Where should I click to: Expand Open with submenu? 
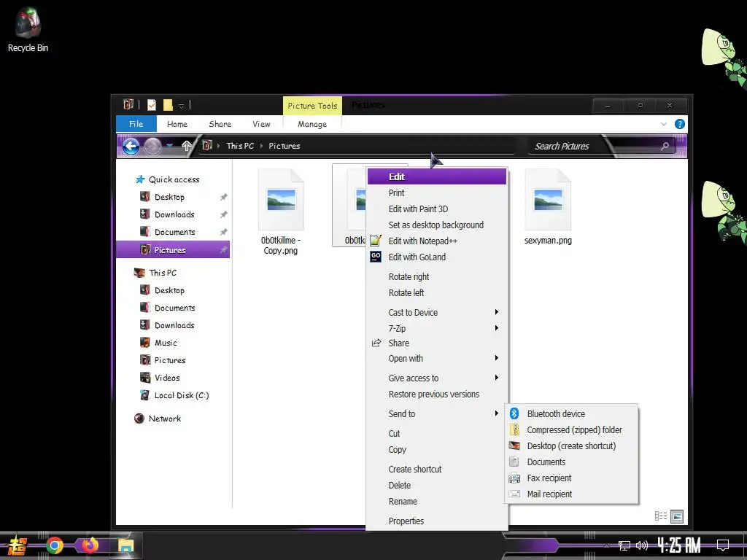[x=437, y=359]
